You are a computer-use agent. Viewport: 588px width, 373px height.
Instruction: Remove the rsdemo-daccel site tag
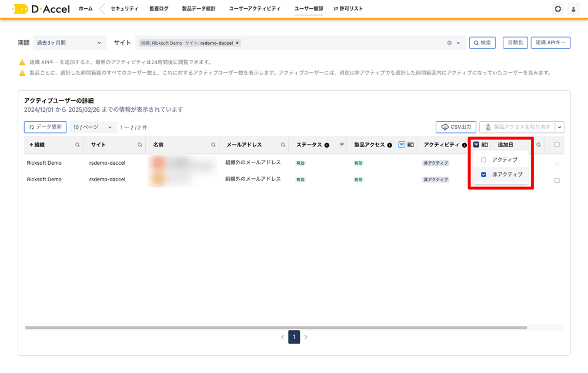[x=237, y=43]
